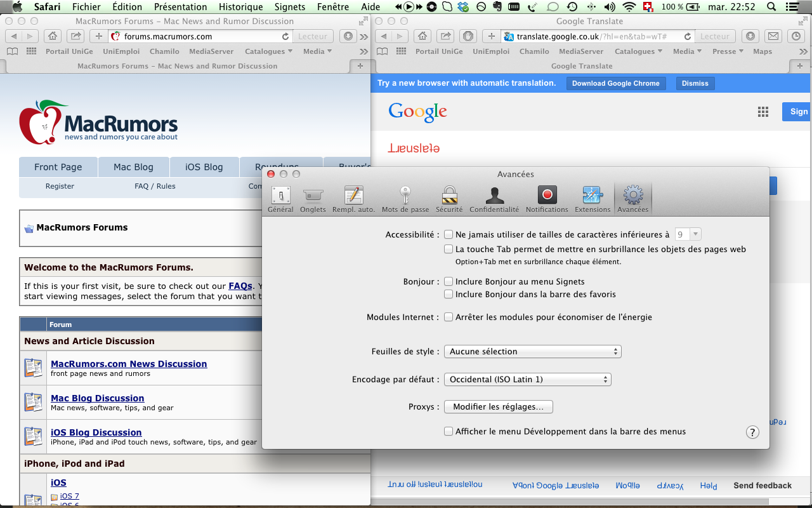This screenshot has height=508, width=812.
Task: Open the Encodage par défaut dropdown
Action: [527, 379]
